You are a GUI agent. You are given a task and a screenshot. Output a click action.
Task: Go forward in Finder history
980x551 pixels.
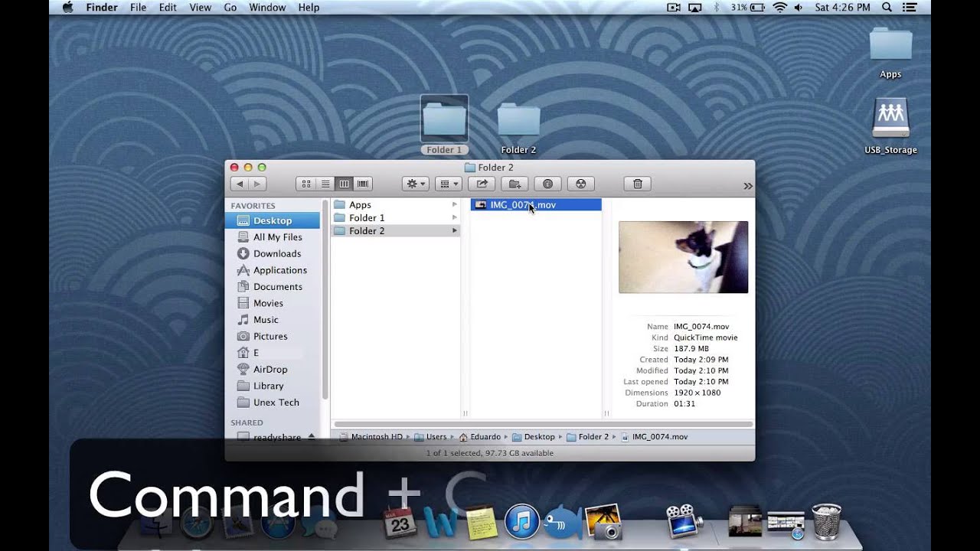pyautogui.click(x=257, y=184)
